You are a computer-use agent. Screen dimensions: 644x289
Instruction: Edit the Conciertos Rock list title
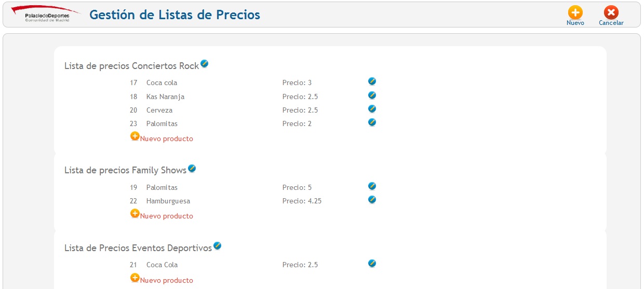[205, 64]
